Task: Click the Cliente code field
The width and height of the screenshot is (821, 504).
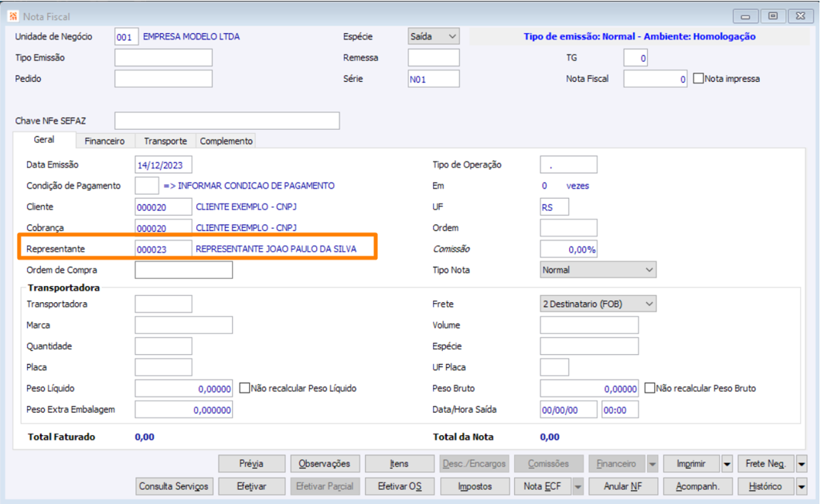Action: 163,206
